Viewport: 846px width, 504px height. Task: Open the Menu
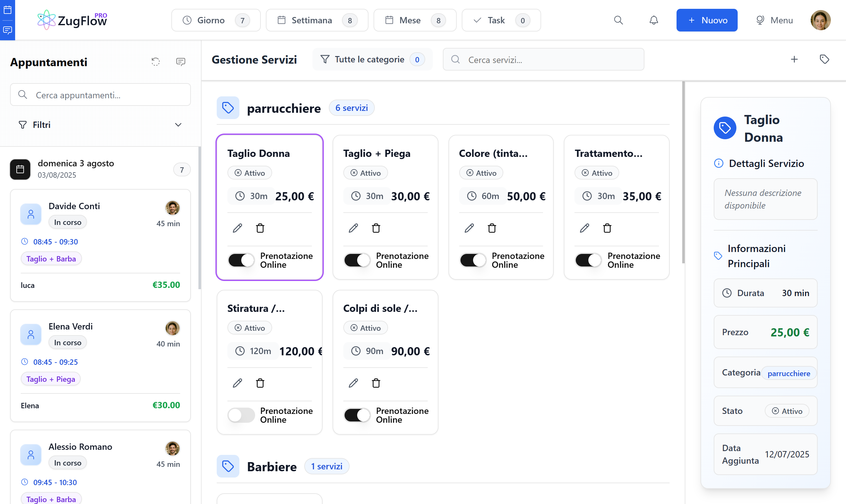tap(775, 20)
